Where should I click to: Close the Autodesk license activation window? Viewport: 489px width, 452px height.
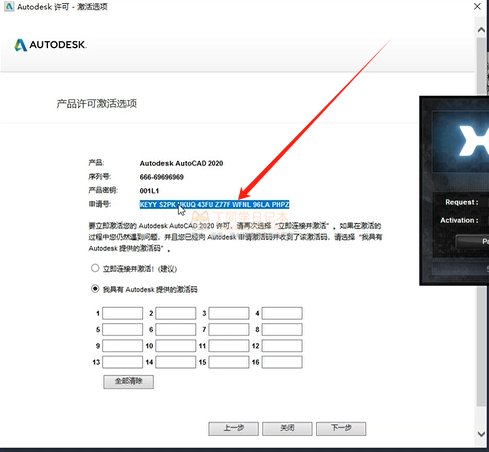click(x=477, y=6)
